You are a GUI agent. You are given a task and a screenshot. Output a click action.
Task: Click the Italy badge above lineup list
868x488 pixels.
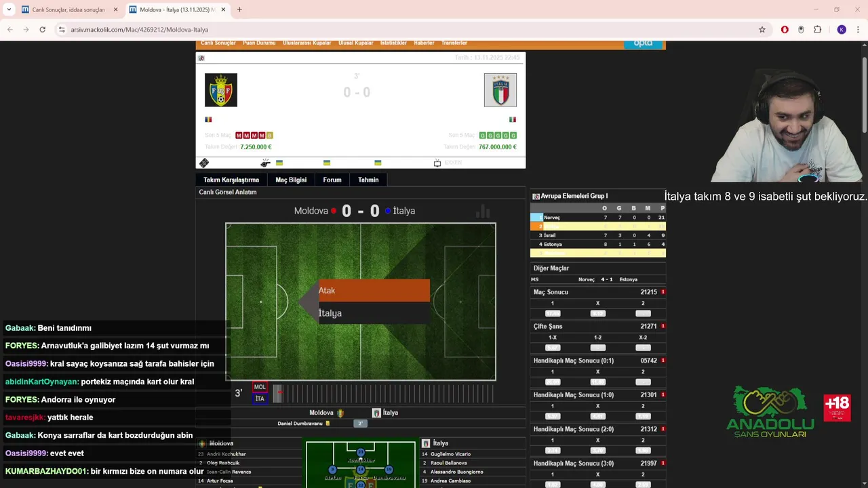pyautogui.click(x=426, y=443)
